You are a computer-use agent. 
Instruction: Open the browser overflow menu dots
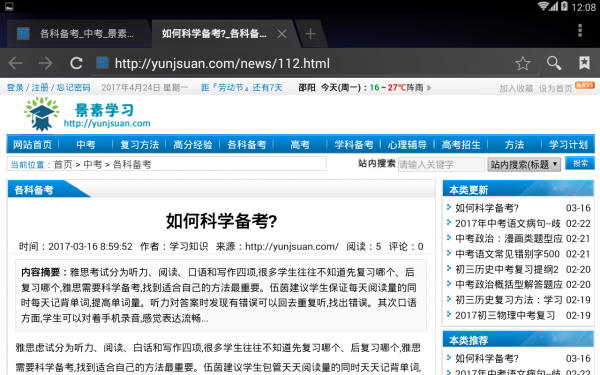point(580,30)
